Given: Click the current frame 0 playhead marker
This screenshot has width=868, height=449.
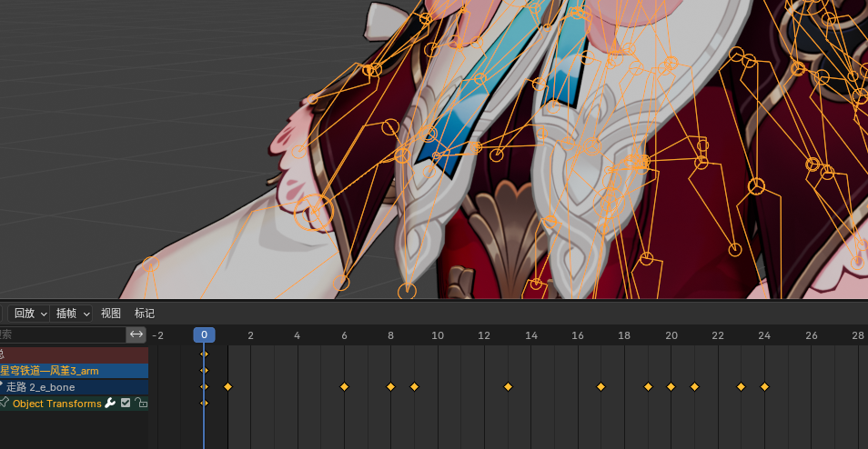Looking at the screenshot, I should [x=205, y=334].
